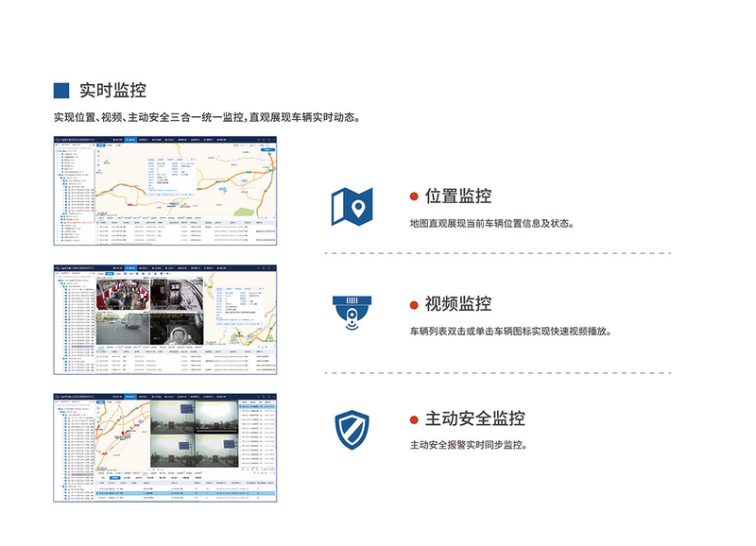Screen dimensions: 756x546
Task: Click the dome surveillance camera icon
Action: [352, 313]
